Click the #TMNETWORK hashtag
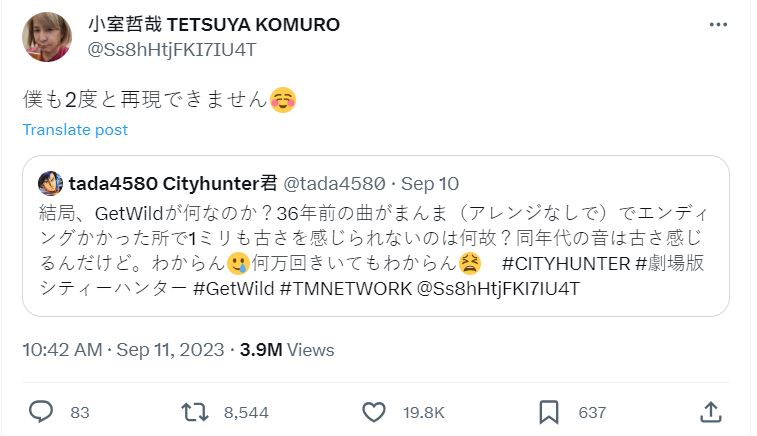Image resolution: width=757 pixels, height=436 pixels. coord(344,288)
